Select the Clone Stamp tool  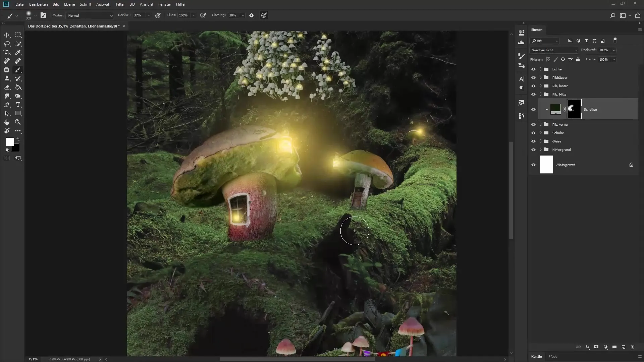pyautogui.click(x=7, y=78)
